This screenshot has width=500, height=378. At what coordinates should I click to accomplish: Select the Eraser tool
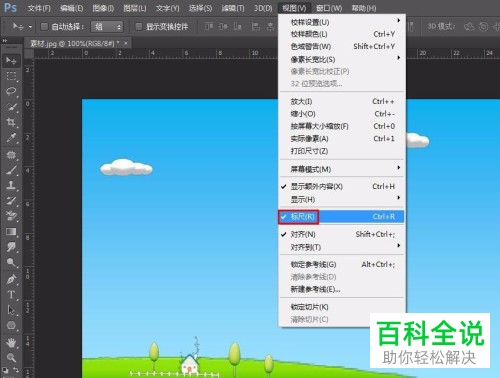coord(11,216)
